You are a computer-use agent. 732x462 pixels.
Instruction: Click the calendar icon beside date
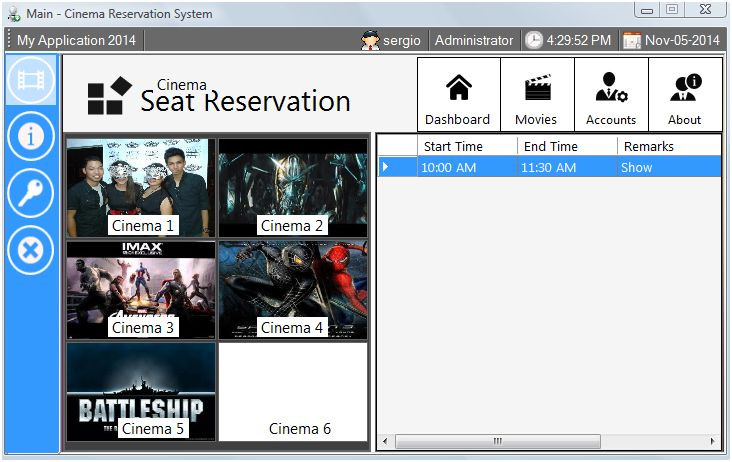pos(632,41)
